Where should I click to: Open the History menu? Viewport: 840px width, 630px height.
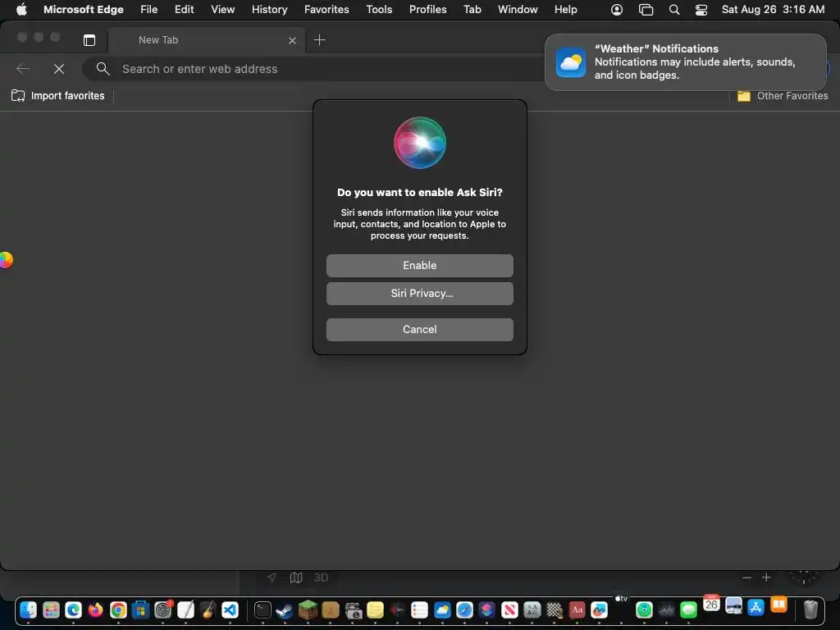pyautogui.click(x=269, y=10)
